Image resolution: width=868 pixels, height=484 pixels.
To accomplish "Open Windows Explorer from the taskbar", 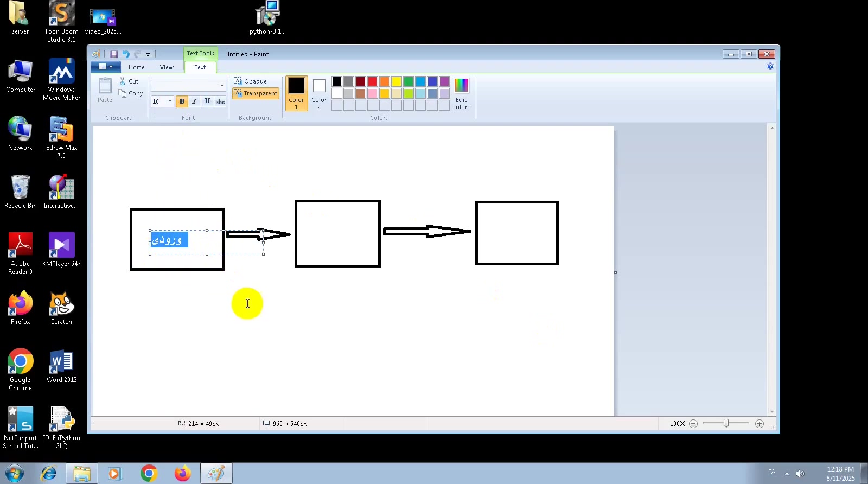I will pyautogui.click(x=82, y=474).
